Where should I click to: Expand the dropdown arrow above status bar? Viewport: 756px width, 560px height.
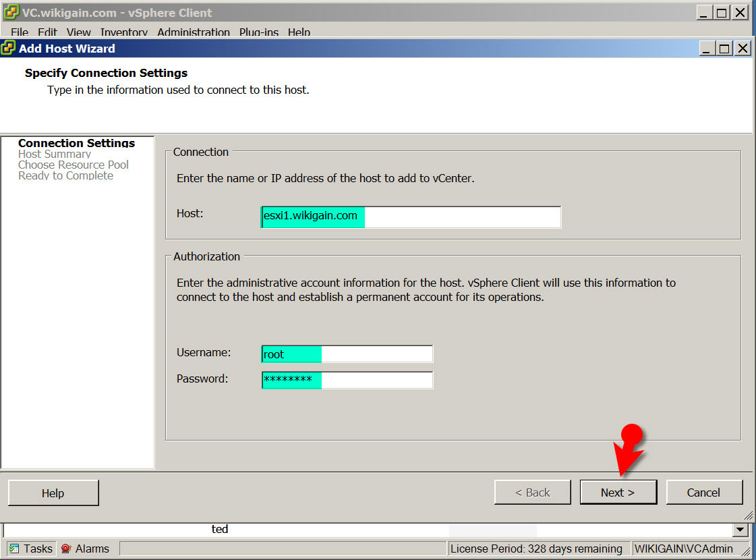(740, 530)
